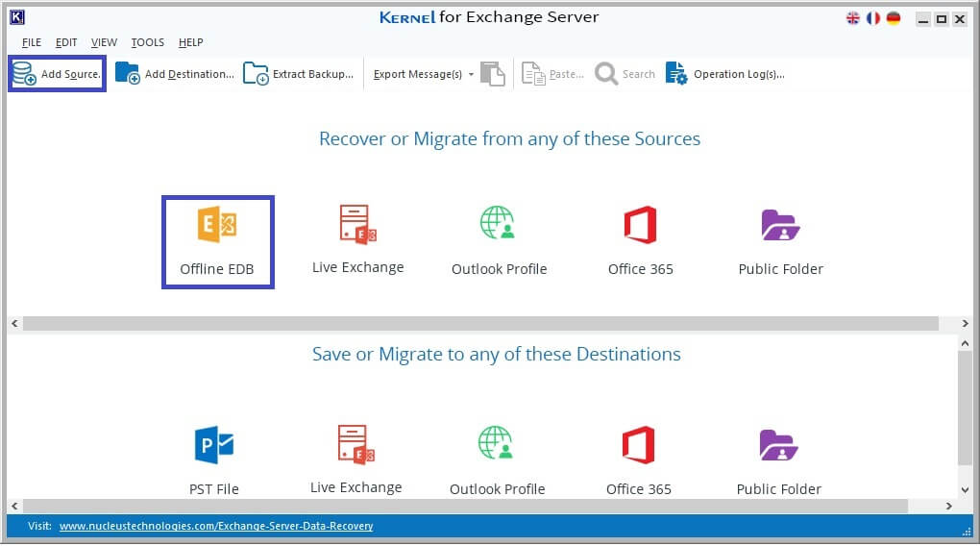The image size is (980, 546).
Task: Click the destinations pane left scroll arrow
Action: 15,506
